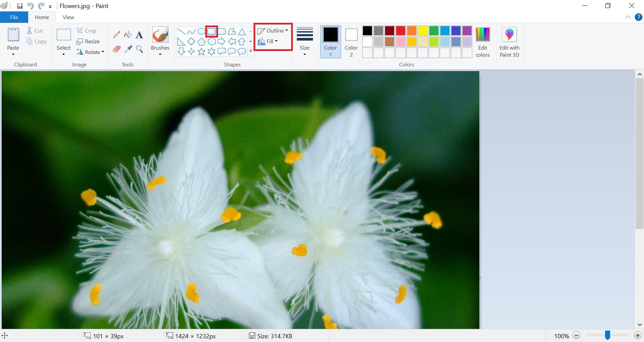Viewport: 644px width, 342px height.
Task: Select the Fill with color bucket tool
Action: tap(128, 34)
